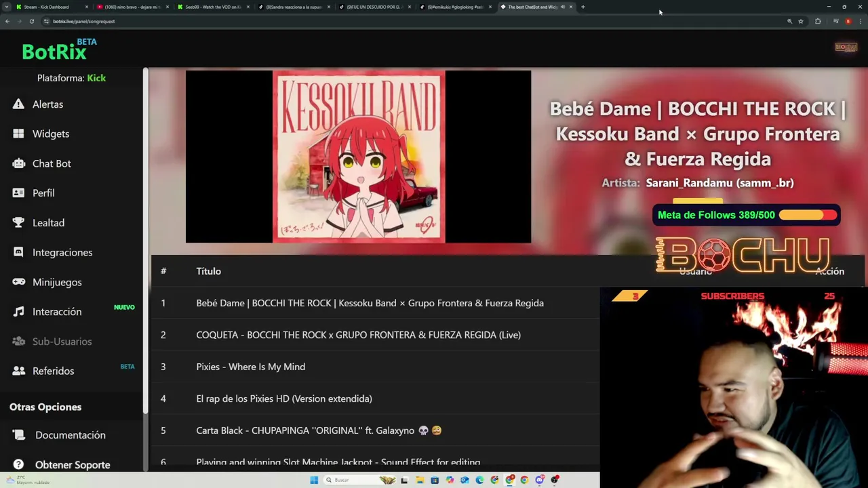Click the Documentación book icon
The height and width of the screenshot is (488, 868).
point(18,435)
